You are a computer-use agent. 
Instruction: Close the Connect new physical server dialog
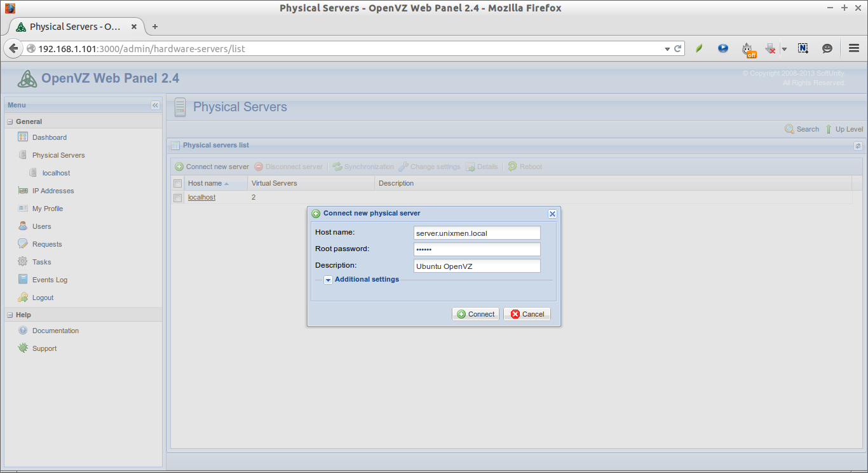[552, 214]
